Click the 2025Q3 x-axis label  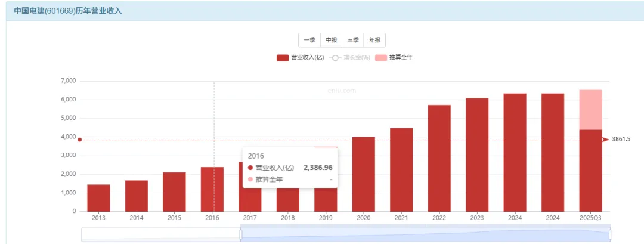click(590, 218)
